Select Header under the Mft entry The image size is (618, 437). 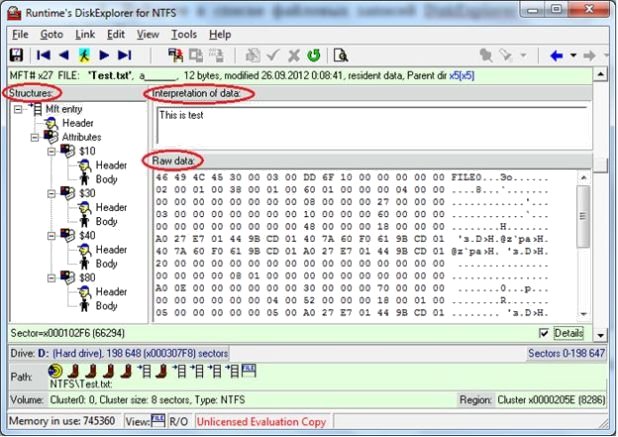pyautogui.click(x=78, y=123)
